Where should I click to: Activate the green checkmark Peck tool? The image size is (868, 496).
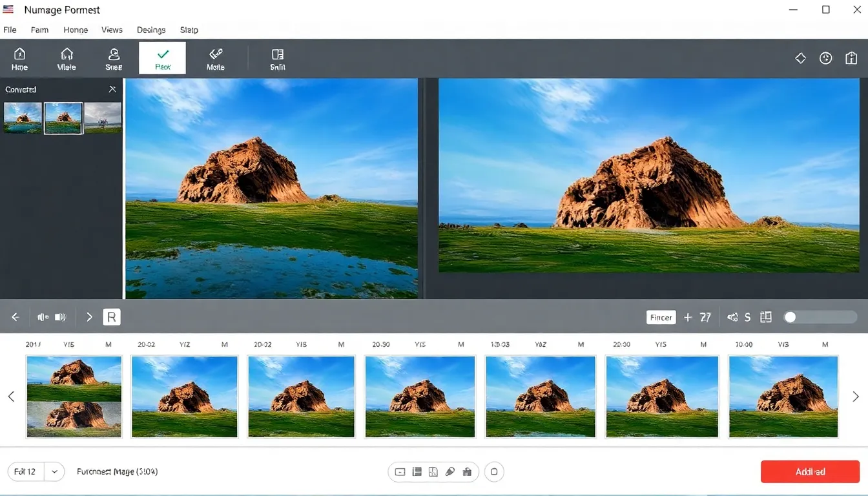[162, 57]
